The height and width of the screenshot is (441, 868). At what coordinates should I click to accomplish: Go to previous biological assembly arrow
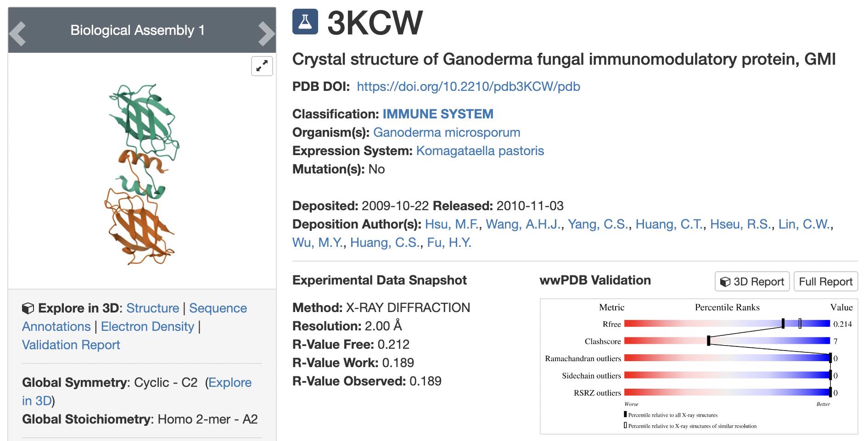17,34
